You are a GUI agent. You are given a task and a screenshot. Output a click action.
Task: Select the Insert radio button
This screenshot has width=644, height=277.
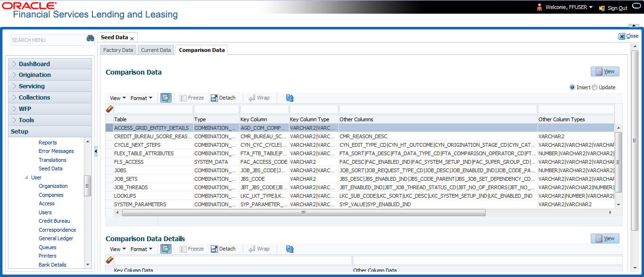coord(572,87)
